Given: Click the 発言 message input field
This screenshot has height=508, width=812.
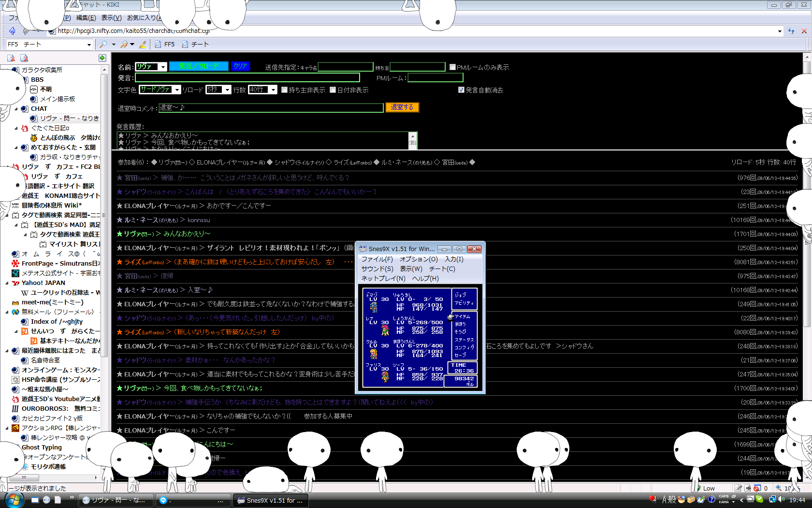Looking at the screenshot, I should (247, 77).
